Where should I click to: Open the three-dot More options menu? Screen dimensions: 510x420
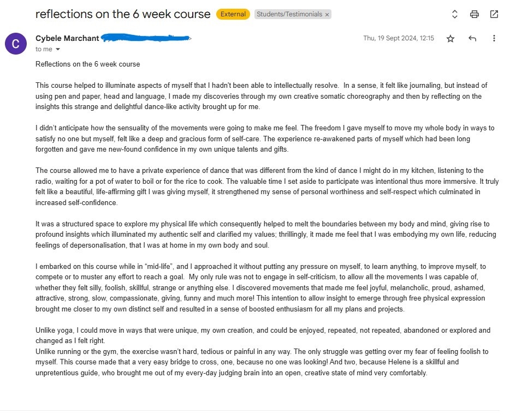pyautogui.click(x=494, y=38)
